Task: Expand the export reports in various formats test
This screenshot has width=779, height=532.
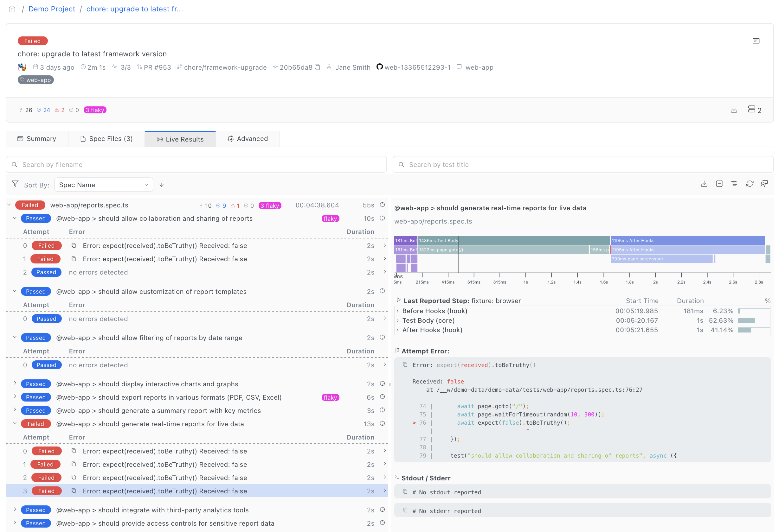Action: 15,396
